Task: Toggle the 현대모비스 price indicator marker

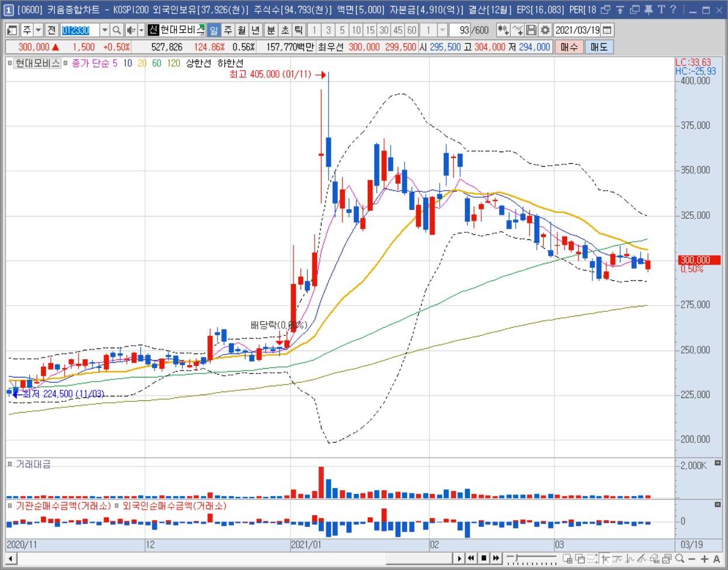Action: [x=10, y=63]
